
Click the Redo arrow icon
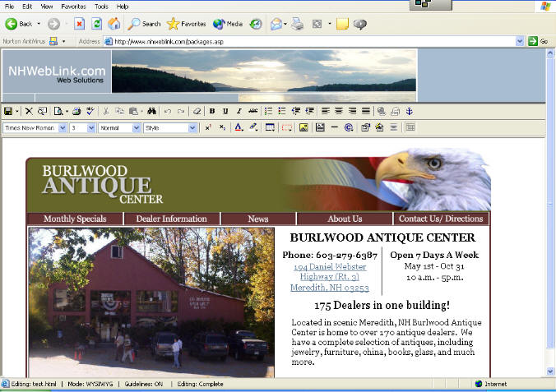click(x=181, y=111)
